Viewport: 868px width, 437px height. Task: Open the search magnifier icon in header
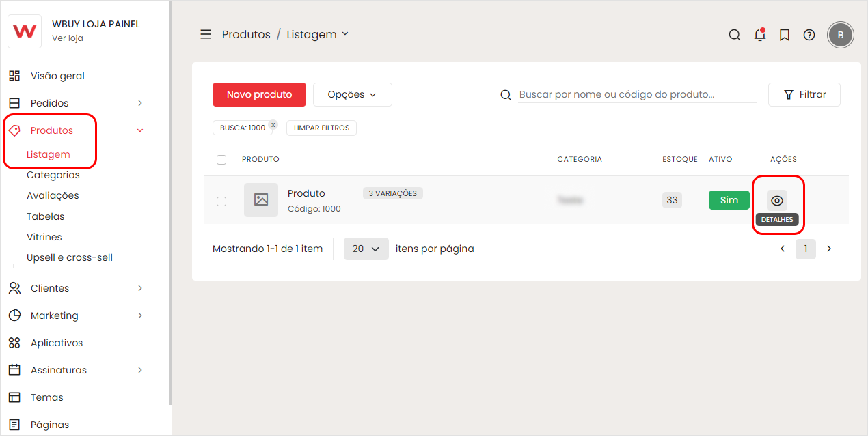[735, 35]
